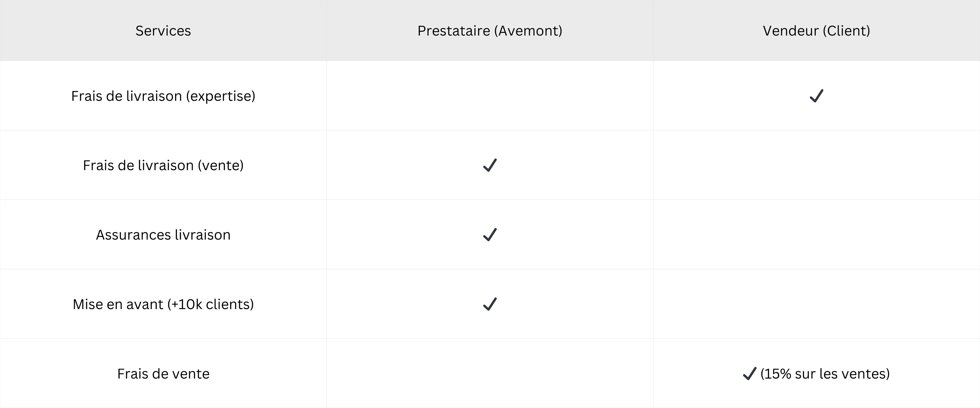Select the Services column header
Screen dimensions: 980x408
tap(163, 31)
